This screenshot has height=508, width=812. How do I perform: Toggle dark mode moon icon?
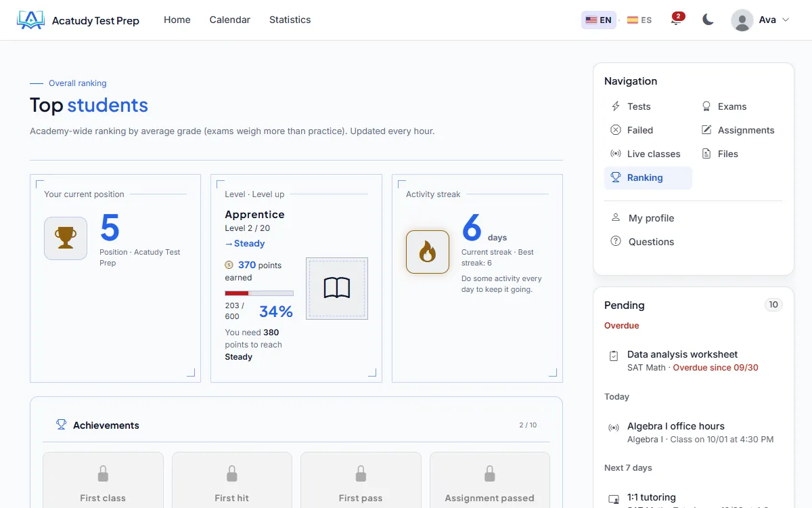click(708, 20)
